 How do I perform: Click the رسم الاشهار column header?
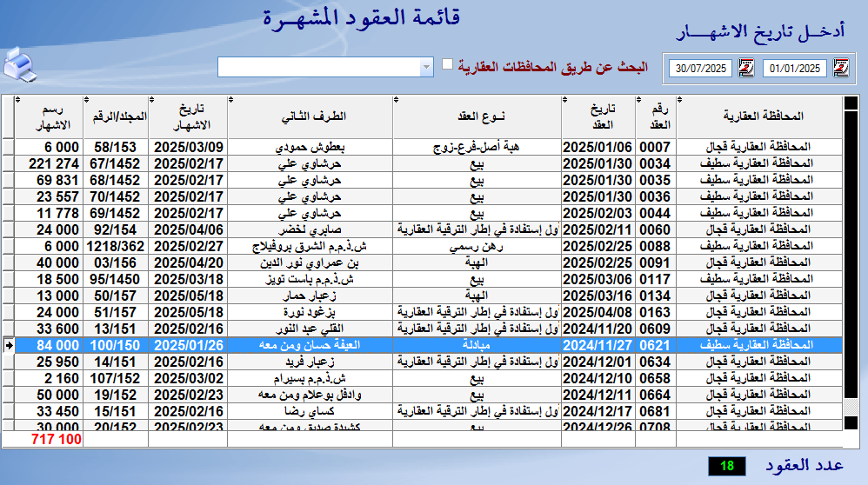50,115
